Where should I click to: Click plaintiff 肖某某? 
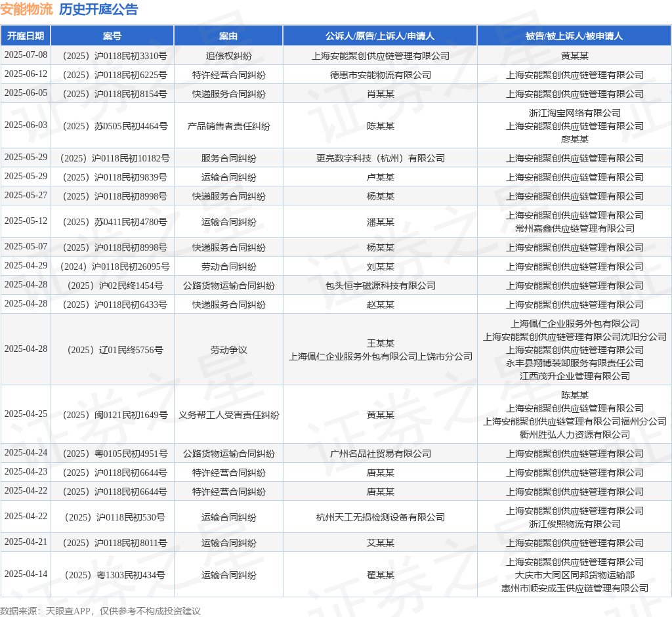coord(380,93)
